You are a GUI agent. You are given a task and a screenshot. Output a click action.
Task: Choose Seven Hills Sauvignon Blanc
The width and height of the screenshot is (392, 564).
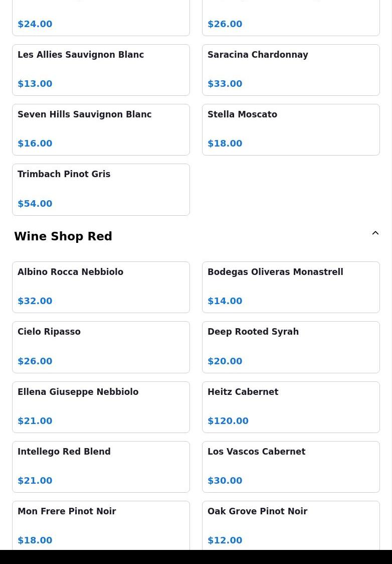[x=101, y=129]
